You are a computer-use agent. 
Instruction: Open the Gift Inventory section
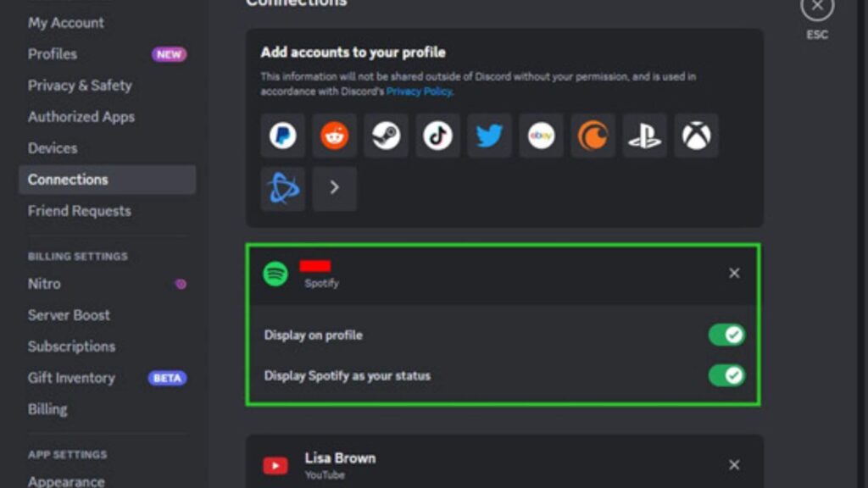click(x=71, y=377)
